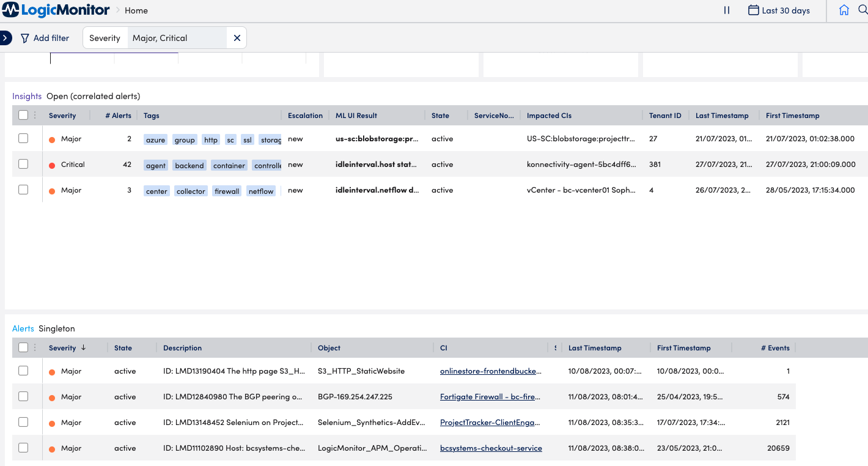Image resolution: width=868 pixels, height=466 pixels.
Task: Click the ID: LMD11102890 alert description
Action: (x=234, y=448)
